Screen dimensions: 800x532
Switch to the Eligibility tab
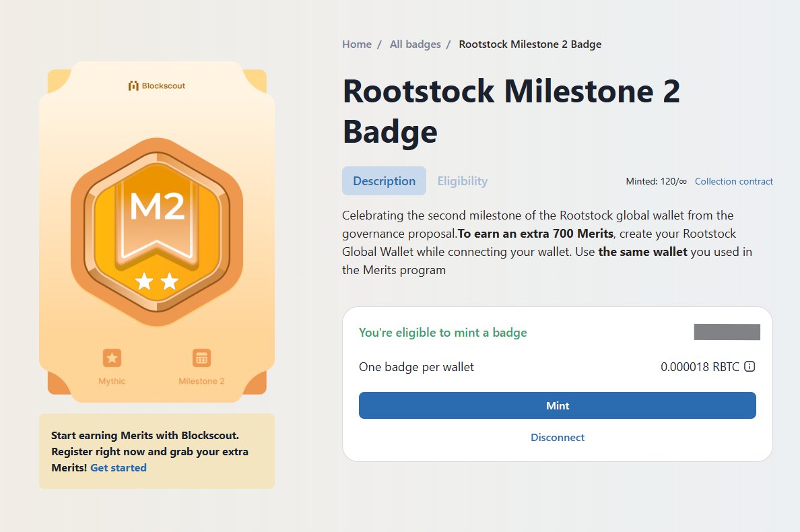[x=462, y=180]
